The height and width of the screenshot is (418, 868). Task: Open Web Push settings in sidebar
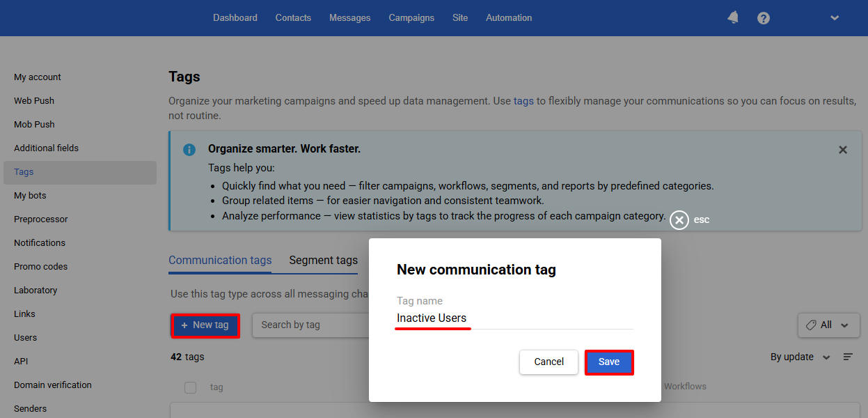34,101
